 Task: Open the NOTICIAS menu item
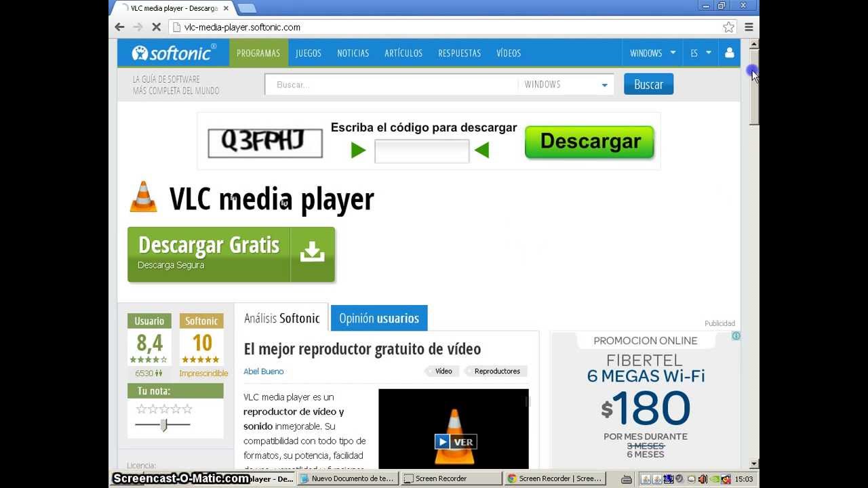[353, 53]
